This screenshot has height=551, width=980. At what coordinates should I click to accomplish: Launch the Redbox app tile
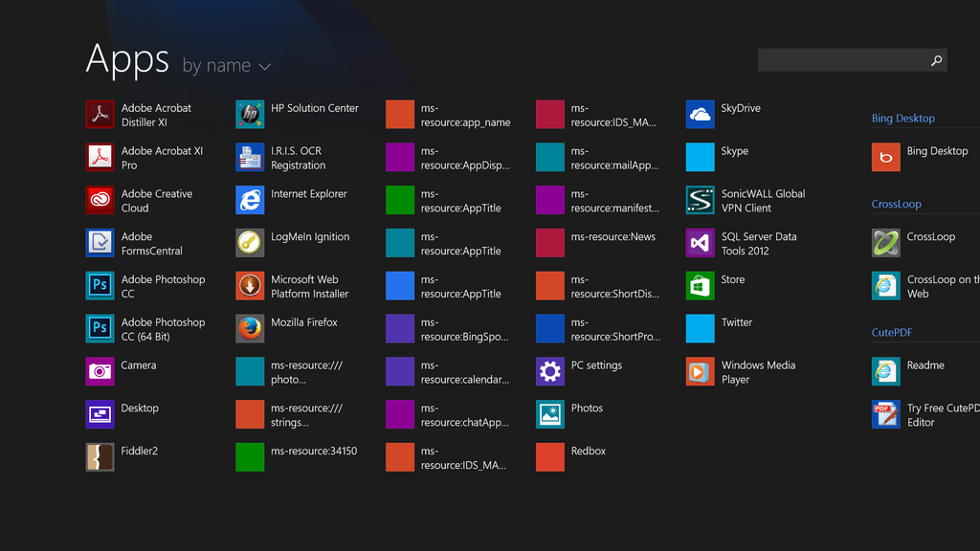pyautogui.click(x=550, y=457)
